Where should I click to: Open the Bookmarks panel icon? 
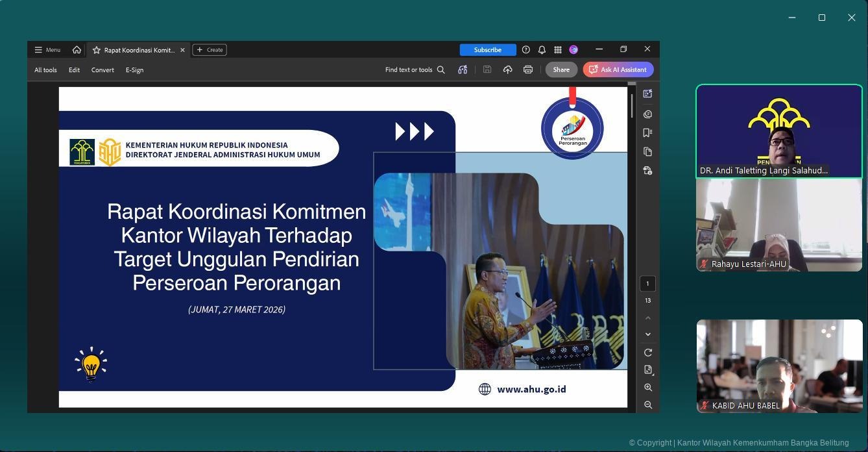[x=647, y=132]
